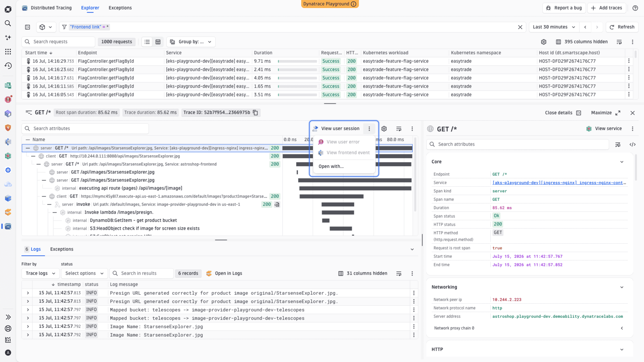Open the apps grid launcher icon
This screenshot has height=362, width=644.
8,51
